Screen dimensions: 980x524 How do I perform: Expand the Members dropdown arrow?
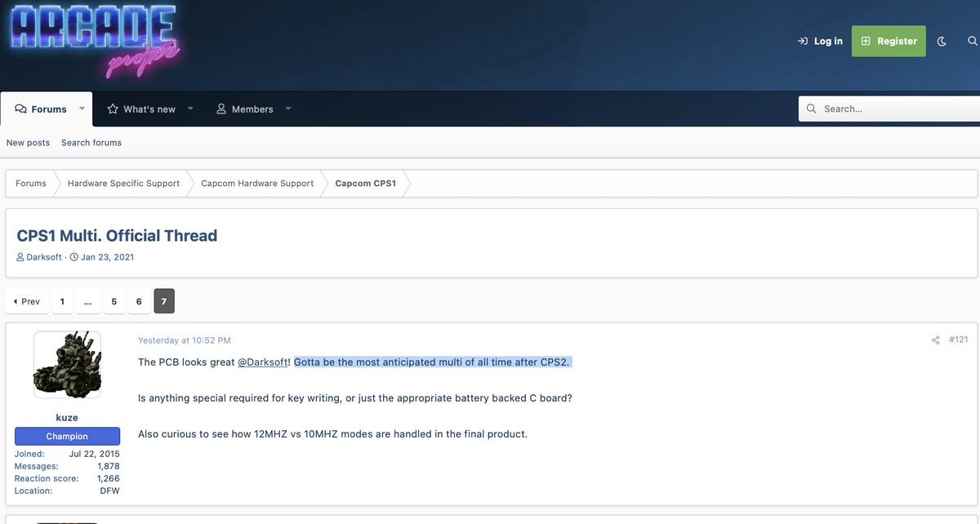pyautogui.click(x=288, y=109)
